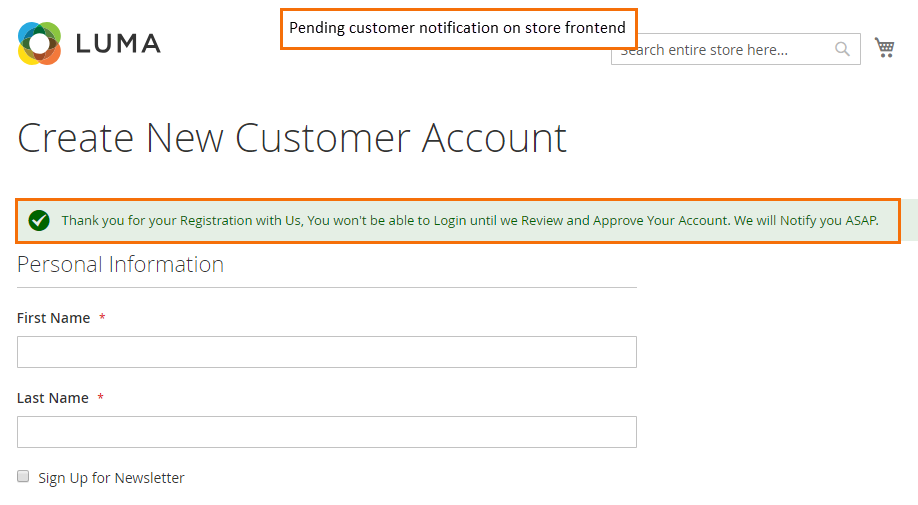Click the Sign Up for Newsletter label
Screen dimensions: 918x505
coord(111,478)
